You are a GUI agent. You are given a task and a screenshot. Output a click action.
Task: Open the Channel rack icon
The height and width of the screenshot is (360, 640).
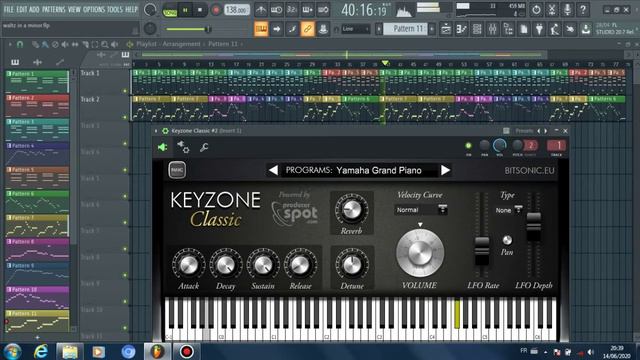pyautogui.click(x=477, y=29)
